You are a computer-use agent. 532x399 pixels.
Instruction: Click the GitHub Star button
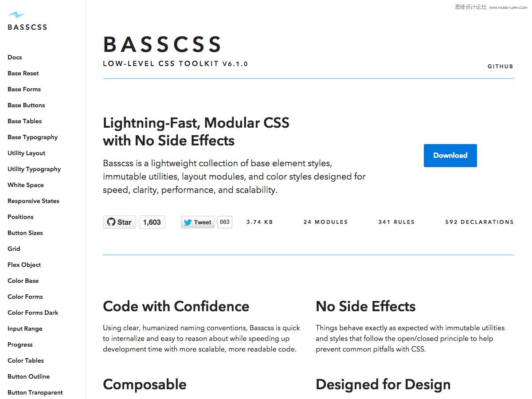point(119,222)
